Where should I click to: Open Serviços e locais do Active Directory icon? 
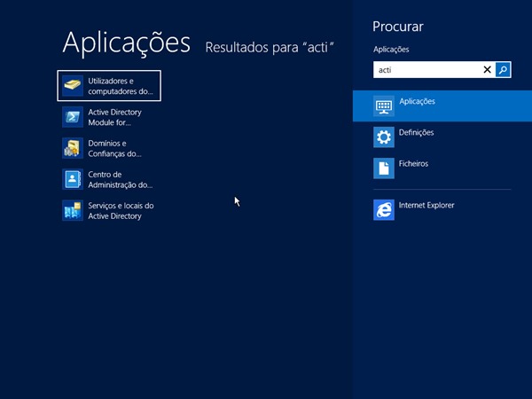73,211
